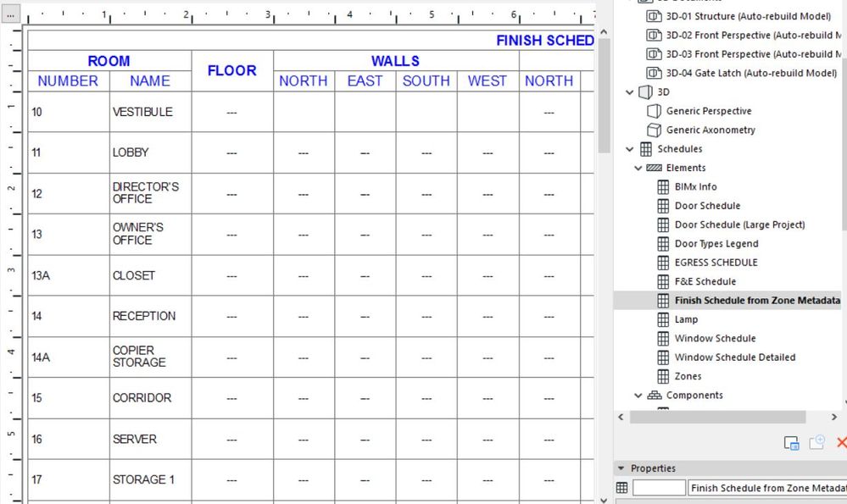Click room number 13A cell
This screenshot has height=504, width=847.
[x=69, y=275]
